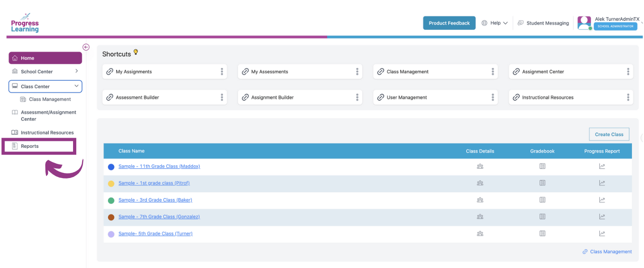This screenshot has height=268, width=644.
Task: Open Student Messaging
Action: tap(543, 23)
